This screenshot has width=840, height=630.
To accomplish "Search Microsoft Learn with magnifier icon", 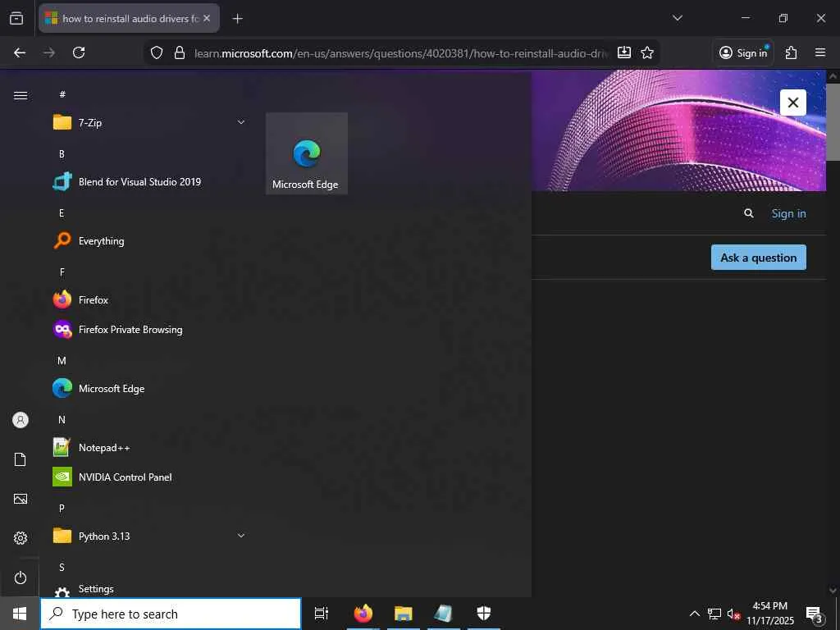I will click(748, 213).
